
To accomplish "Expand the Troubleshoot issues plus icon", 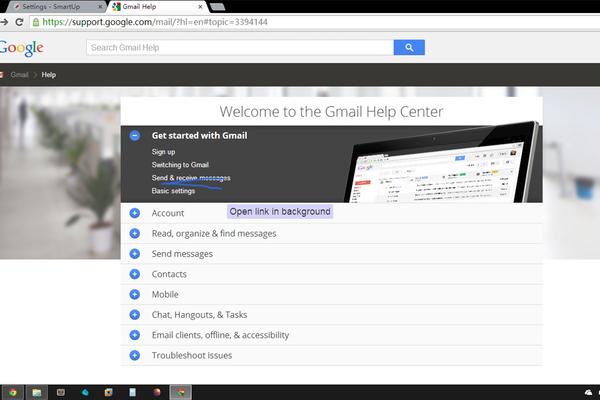I will coord(135,355).
